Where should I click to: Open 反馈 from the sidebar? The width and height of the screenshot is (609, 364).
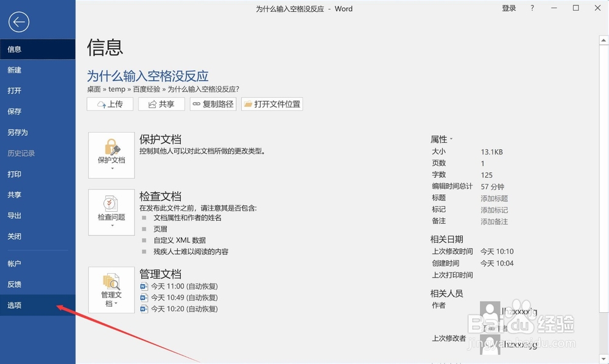click(38, 284)
